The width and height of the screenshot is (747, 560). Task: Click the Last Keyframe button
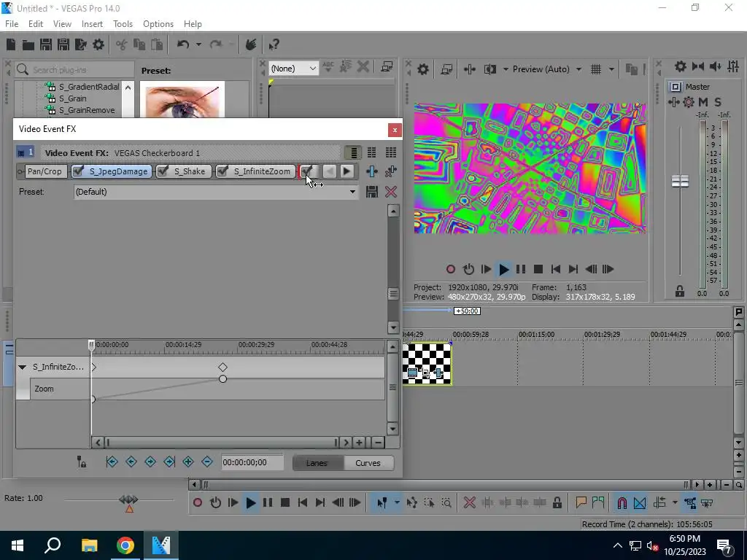[x=169, y=462]
